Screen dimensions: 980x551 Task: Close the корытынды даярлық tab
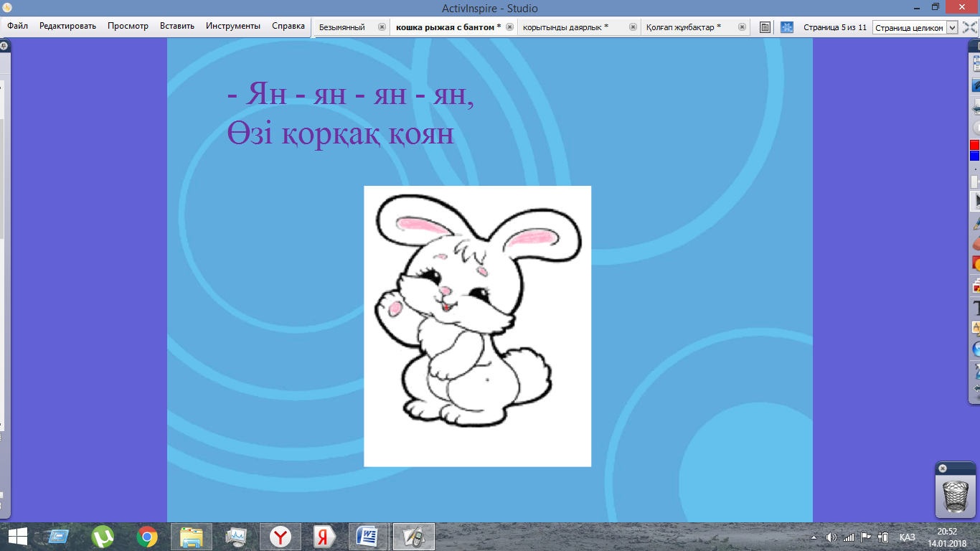633,27
